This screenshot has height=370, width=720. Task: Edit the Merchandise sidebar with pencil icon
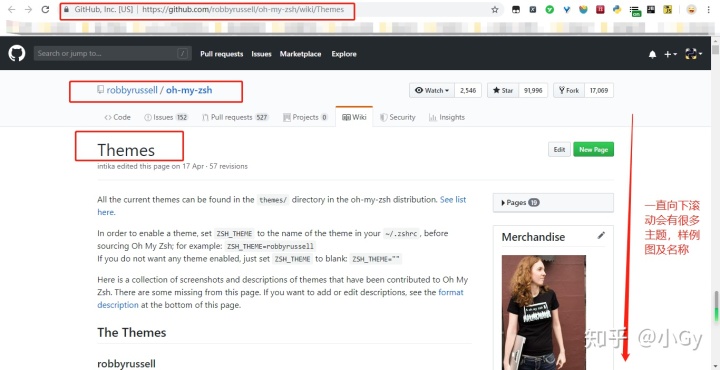pos(601,235)
